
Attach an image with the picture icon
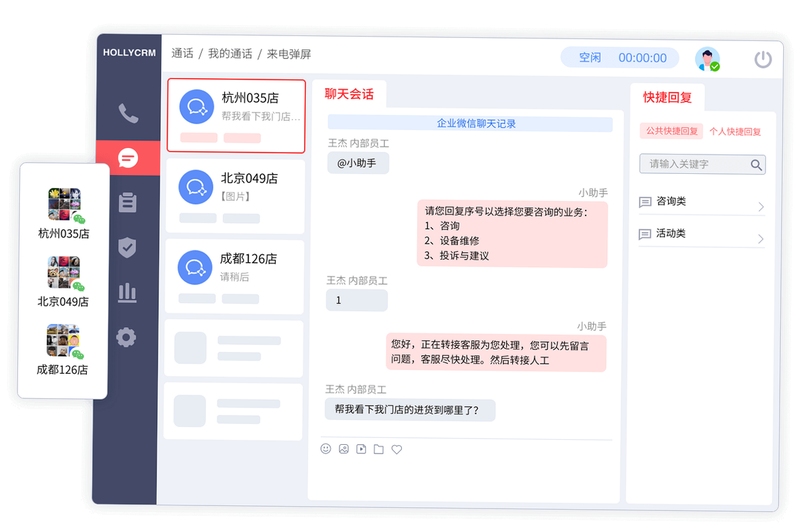(x=343, y=449)
